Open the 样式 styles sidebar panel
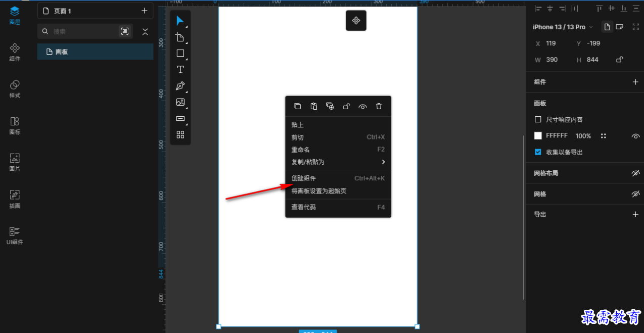 [x=15, y=89]
